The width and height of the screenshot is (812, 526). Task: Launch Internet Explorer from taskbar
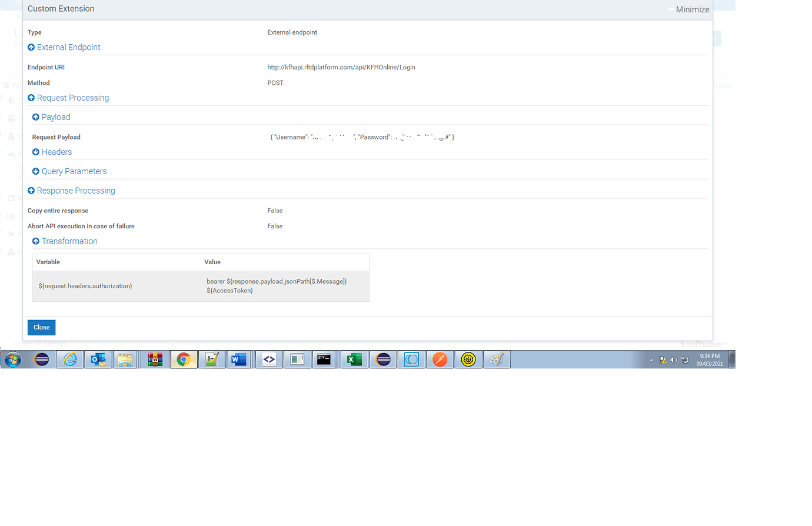tap(70, 359)
